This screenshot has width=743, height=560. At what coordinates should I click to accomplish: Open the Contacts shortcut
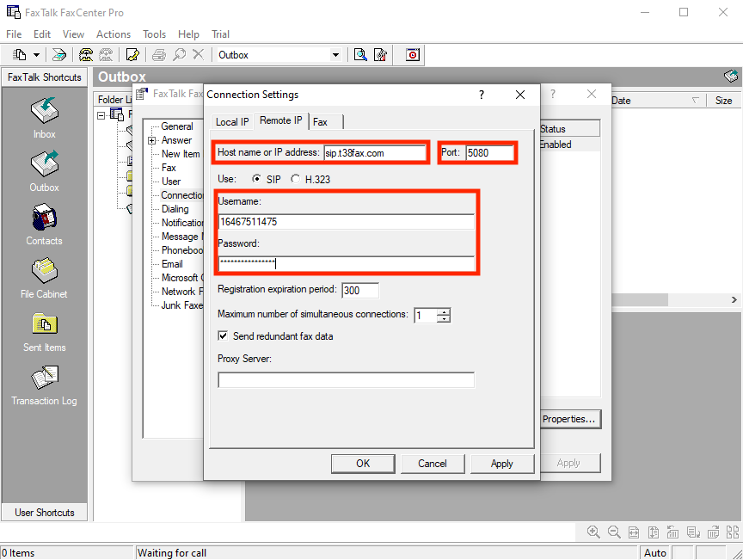[x=44, y=225]
